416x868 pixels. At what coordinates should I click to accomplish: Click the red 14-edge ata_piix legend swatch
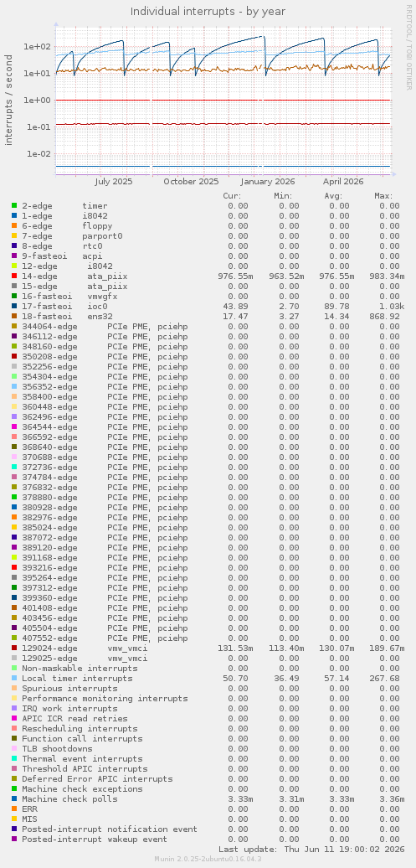pyautogui.click(x=14, y=276)
